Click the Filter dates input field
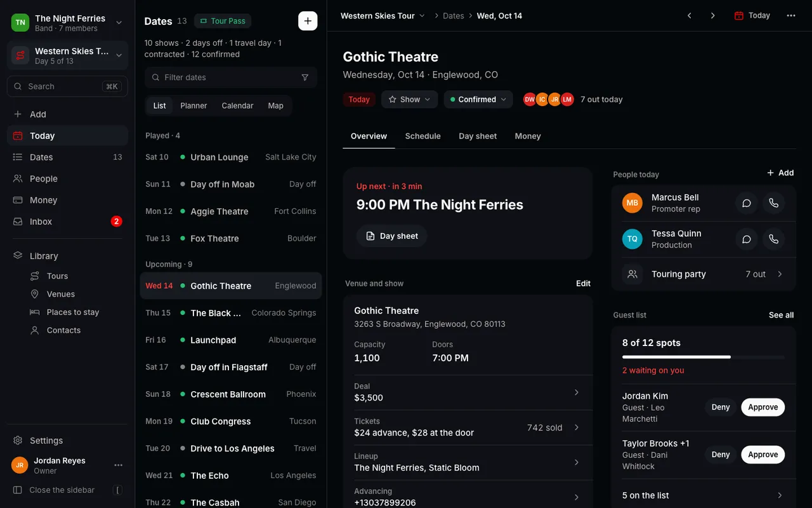Image resolution: width=812 pixels, height=508 pixels. [231, 77]
